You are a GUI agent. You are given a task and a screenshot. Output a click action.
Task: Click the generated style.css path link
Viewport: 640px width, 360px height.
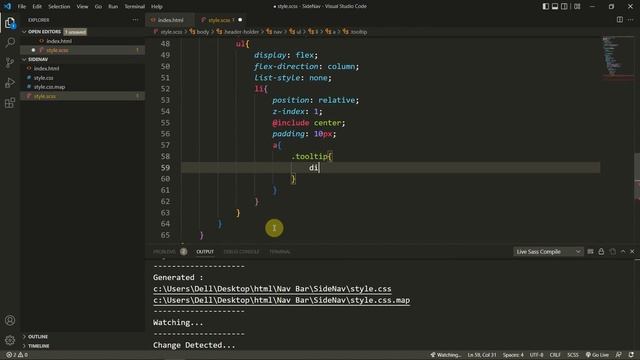[272, 289]
